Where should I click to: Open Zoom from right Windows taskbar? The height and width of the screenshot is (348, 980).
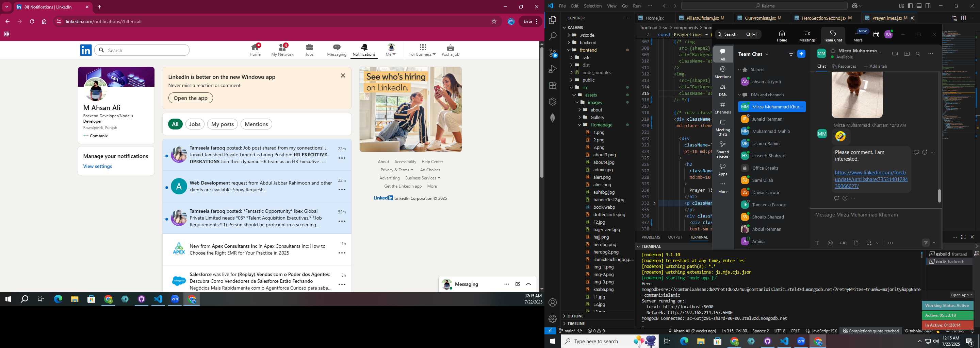click(x=801, y=341)
